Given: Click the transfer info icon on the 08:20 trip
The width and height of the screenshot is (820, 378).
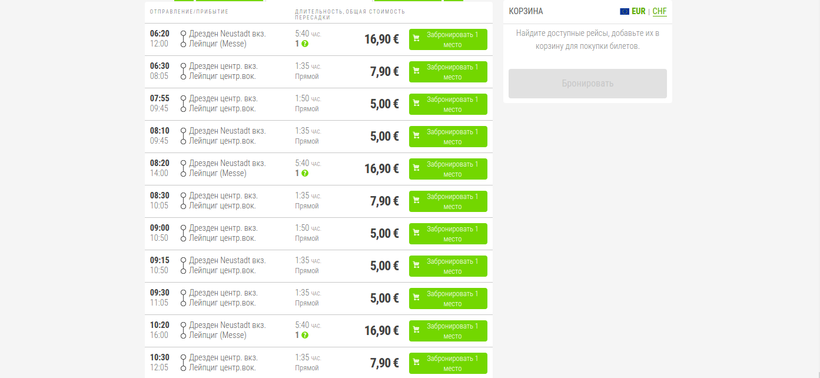Looking at the screenshot, I should pos(305,174).
